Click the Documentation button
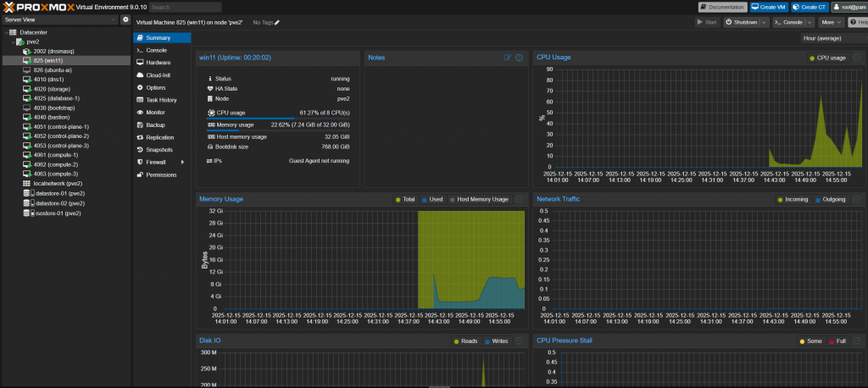This screenshot has height=388, width=868. (x=721, y=7)
